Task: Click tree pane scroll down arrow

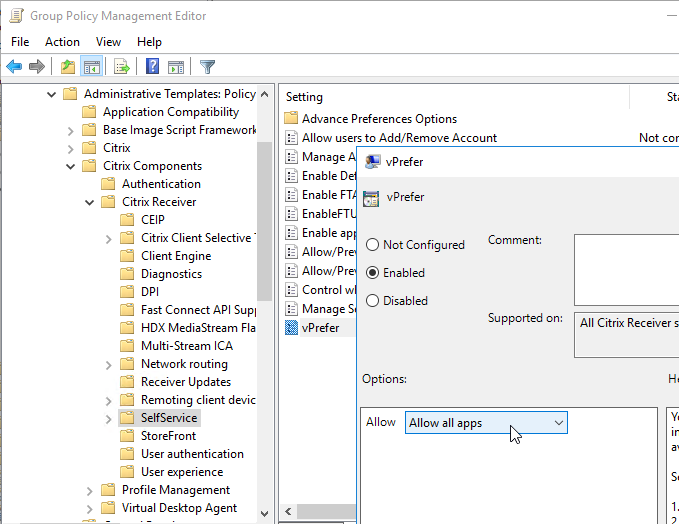Action: pyautogui.click(x=265, y=514)
